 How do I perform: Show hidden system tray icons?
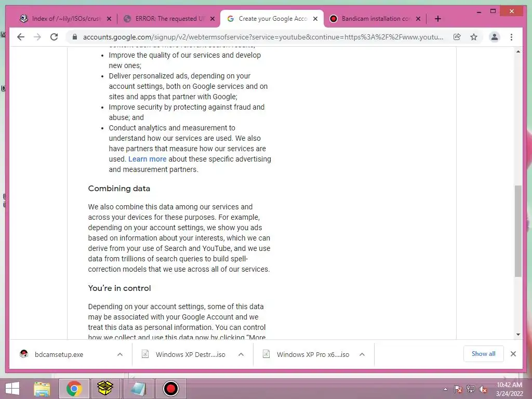pyautogui.click(x=445, y=389)
